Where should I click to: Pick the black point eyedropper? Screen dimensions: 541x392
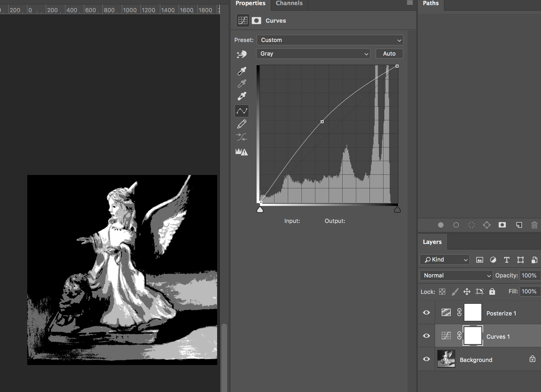click(x=242, y=71)
